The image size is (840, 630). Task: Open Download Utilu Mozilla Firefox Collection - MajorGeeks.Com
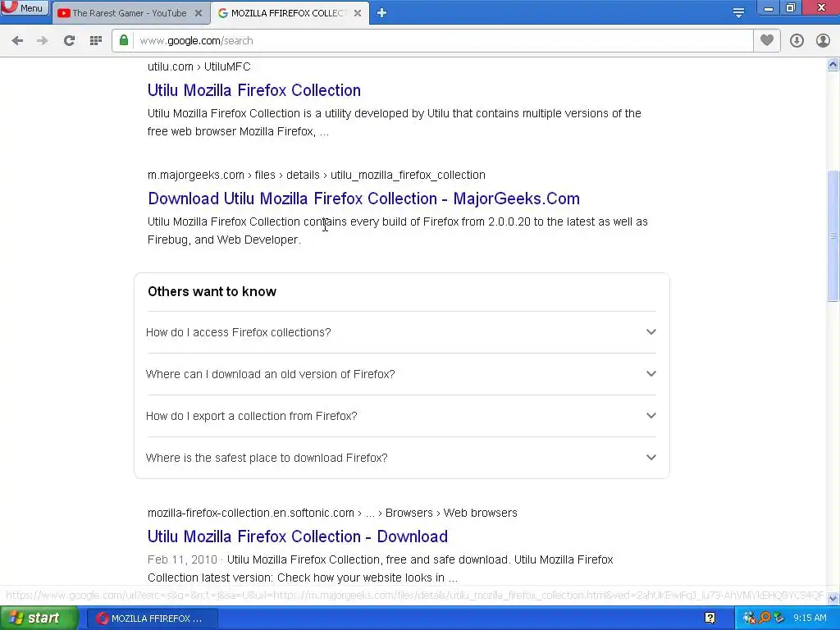[x=363, y=199]
